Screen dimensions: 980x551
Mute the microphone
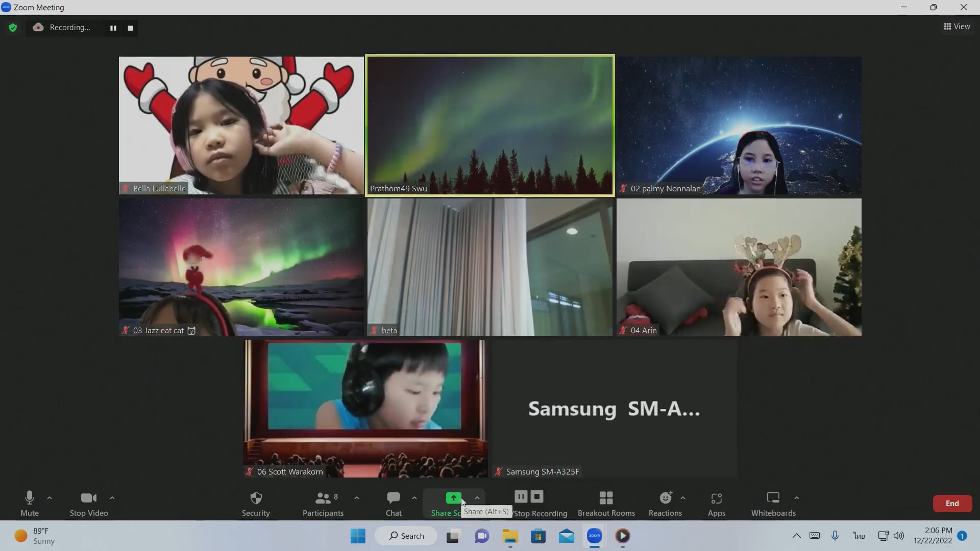[29, 503]
